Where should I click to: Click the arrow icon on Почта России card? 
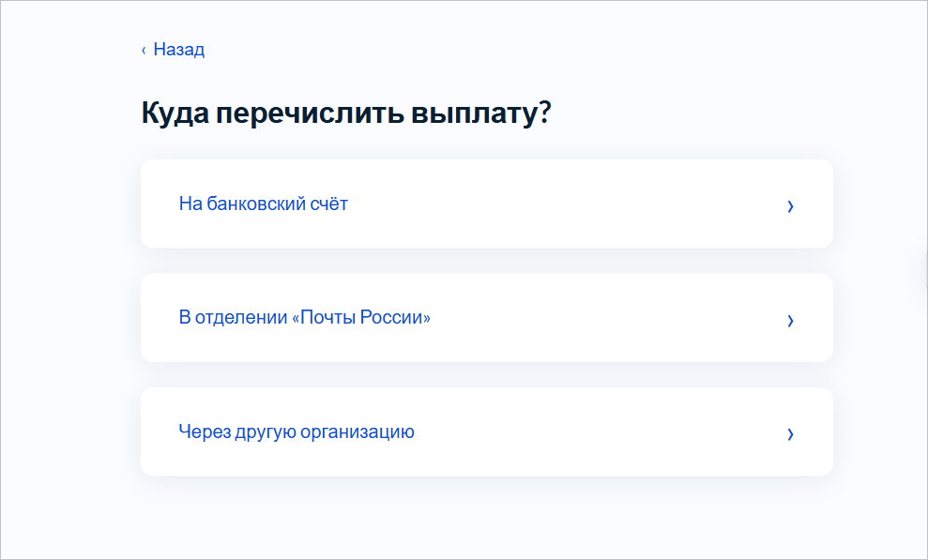pos(790,321)
